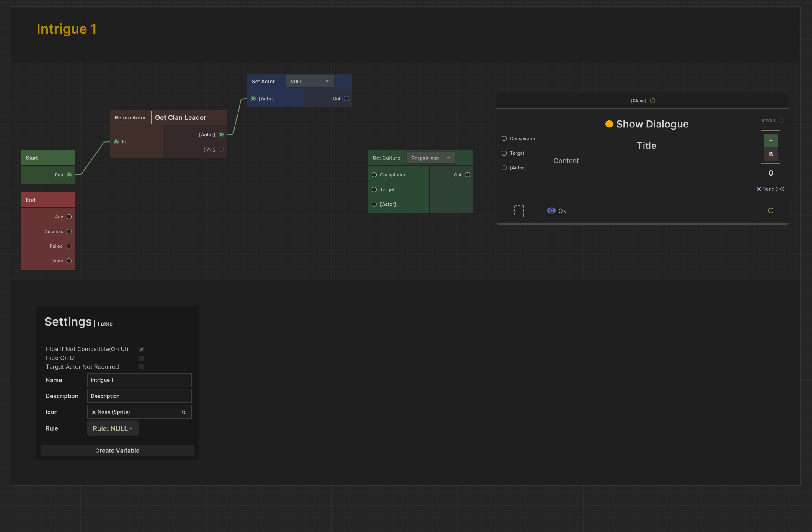Check Target Actor Not Required
Viewport: 812px width, 532px height.
pos(141,367)
